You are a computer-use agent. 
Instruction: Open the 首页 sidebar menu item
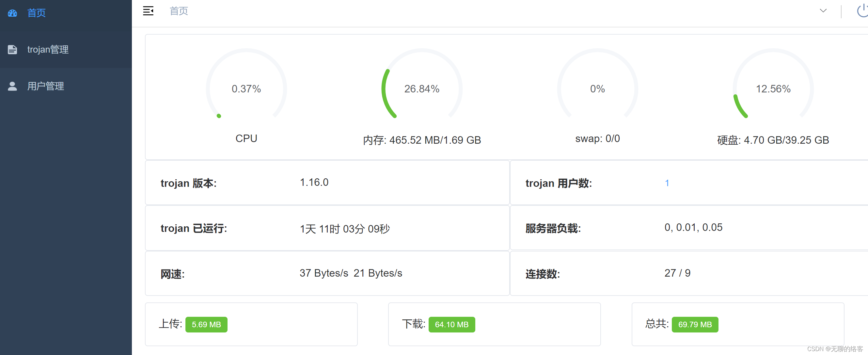(66, 13)
